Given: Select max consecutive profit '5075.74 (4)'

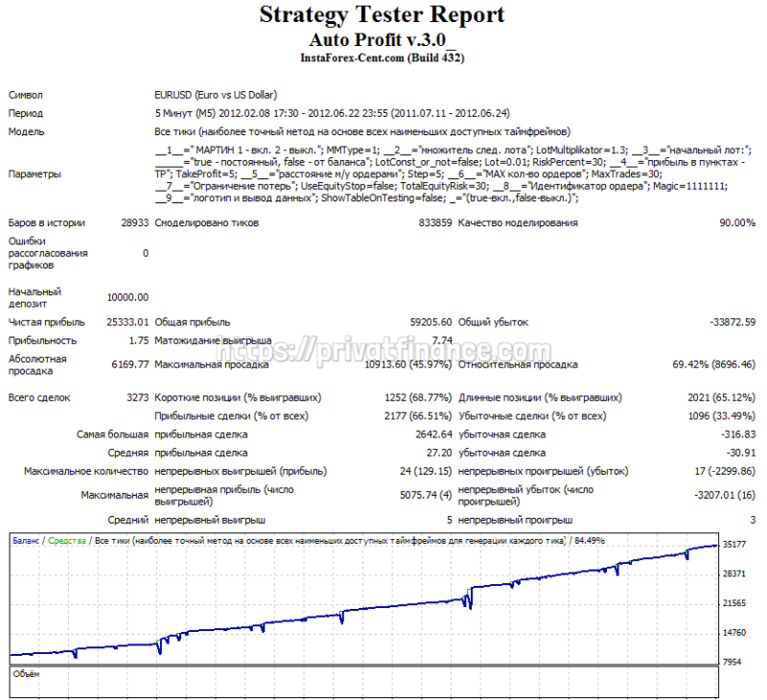Looking at the screenshot, I should [x=426, y=496].
